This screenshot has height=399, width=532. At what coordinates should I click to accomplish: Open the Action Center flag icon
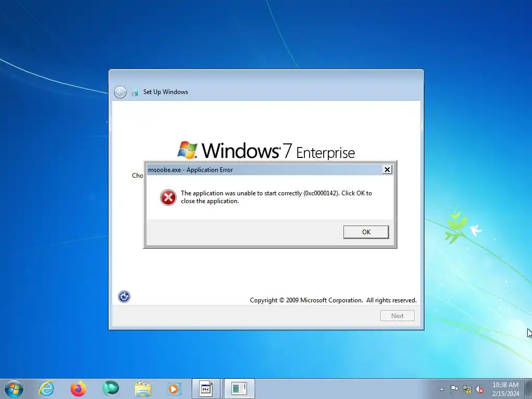pos(454,389)
